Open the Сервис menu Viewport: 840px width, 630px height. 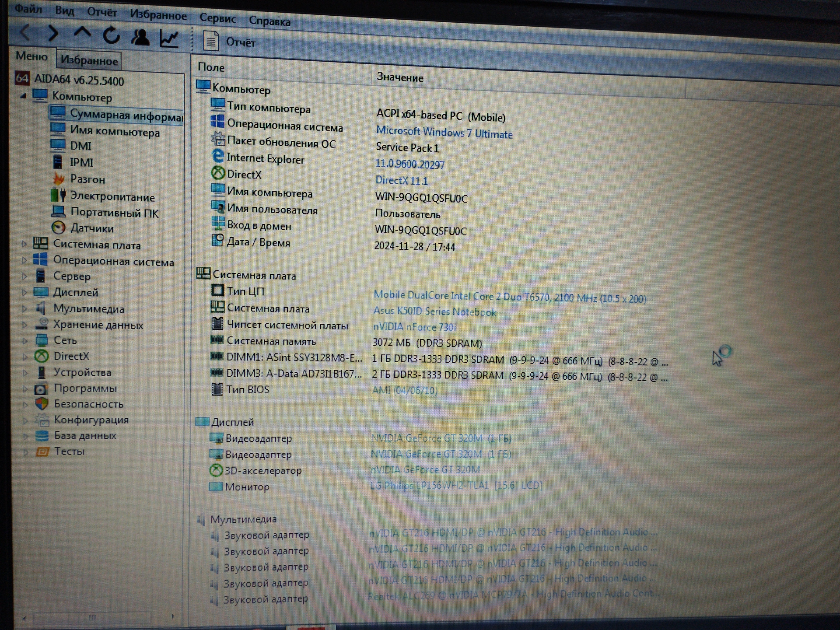coord(217,18)
